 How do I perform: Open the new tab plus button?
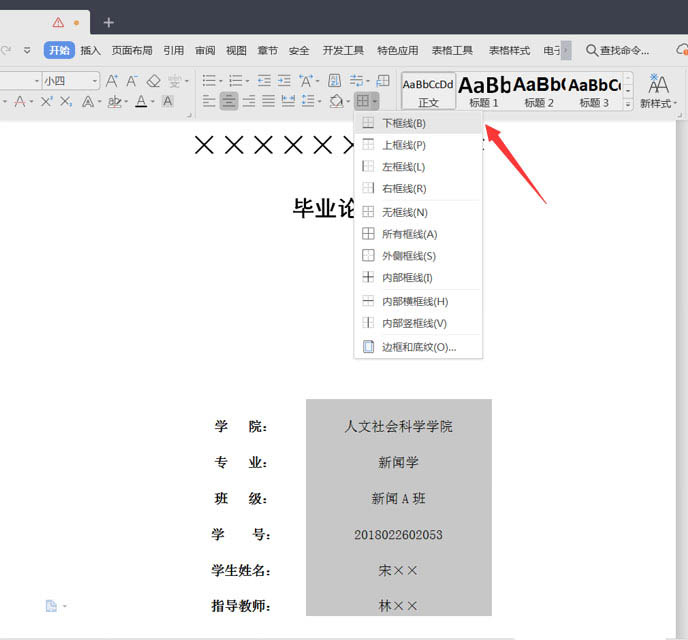(108, 22)
